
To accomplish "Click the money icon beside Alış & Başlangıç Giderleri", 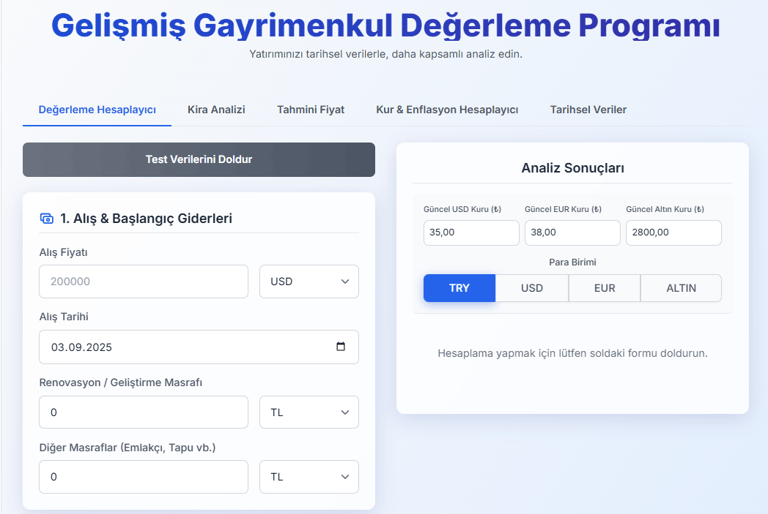I will point(47,219).
